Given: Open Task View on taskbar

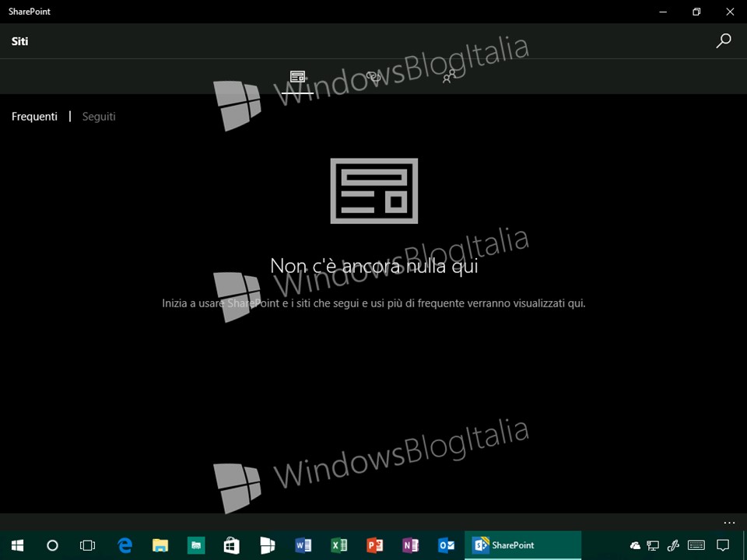Looking at the screenshot, I should pyautogui.click(x=88, y=545).
